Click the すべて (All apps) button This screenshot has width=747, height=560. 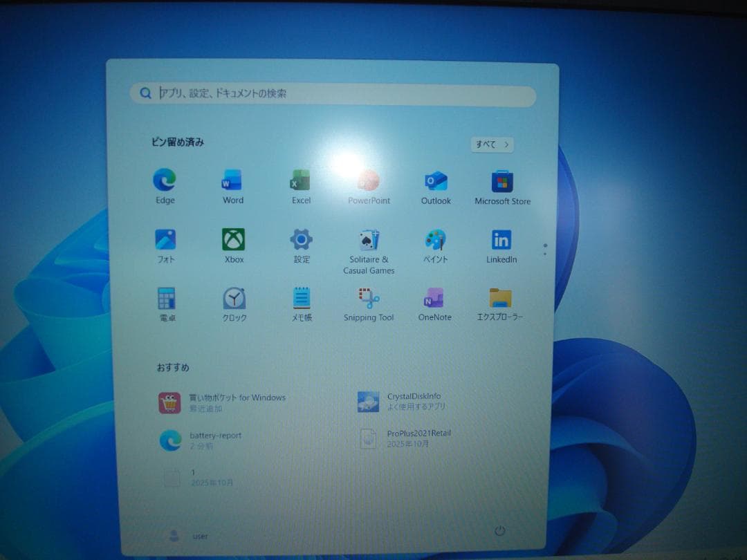coord(492,144)
